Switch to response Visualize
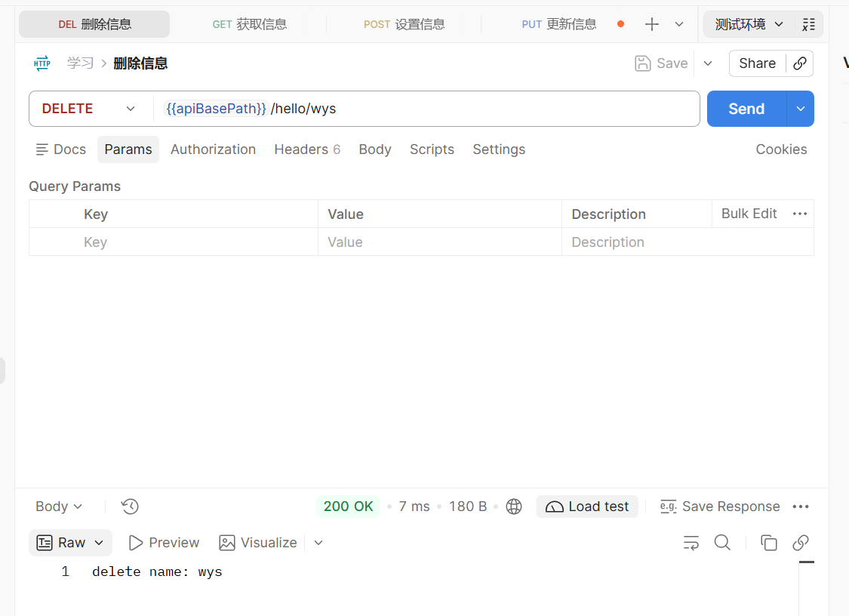The height and width of the screenshot is (616, 849). coord(258,543)
